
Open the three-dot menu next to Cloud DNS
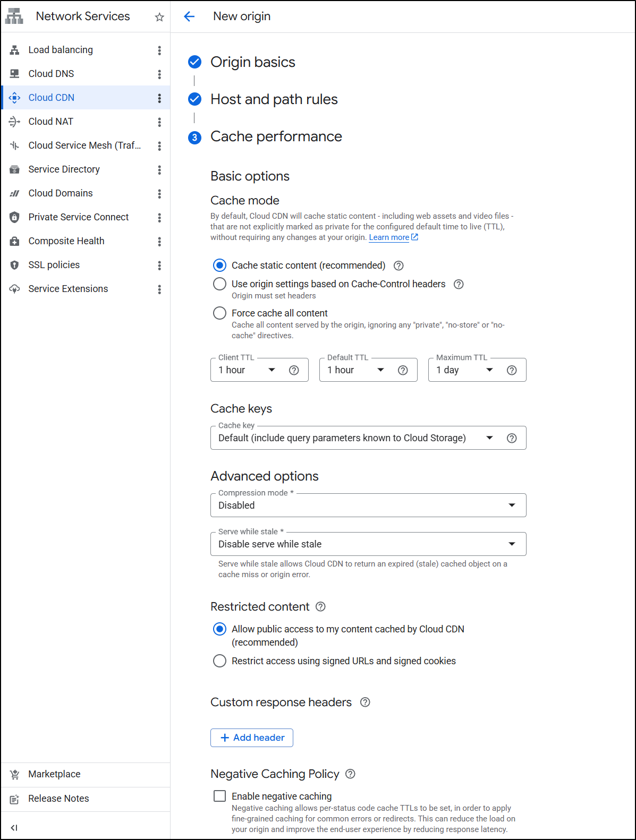coord(159,74)
